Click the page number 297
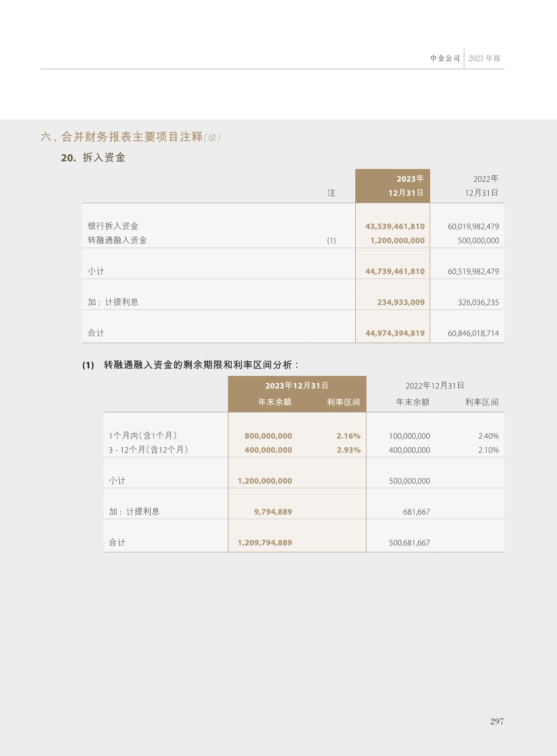 coord(497,721)
